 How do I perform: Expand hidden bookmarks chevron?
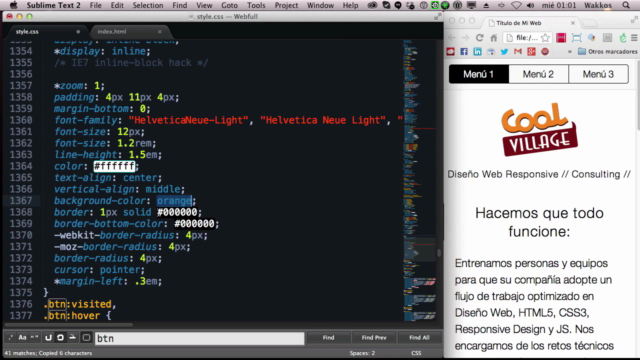tap(569, 51)
